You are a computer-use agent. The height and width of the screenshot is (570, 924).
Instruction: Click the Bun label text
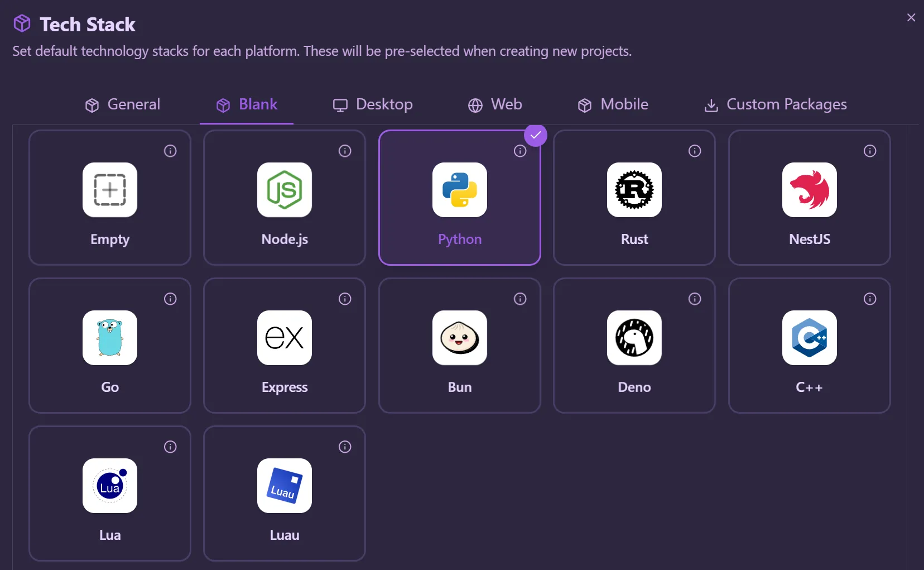point(460,387)
